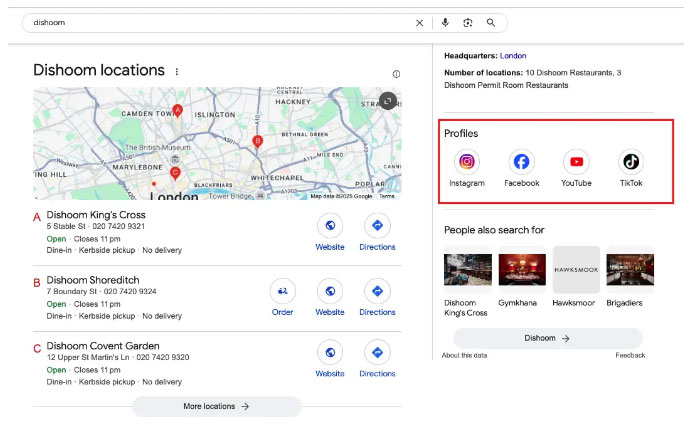Open info icon above the map

(396, 74)
